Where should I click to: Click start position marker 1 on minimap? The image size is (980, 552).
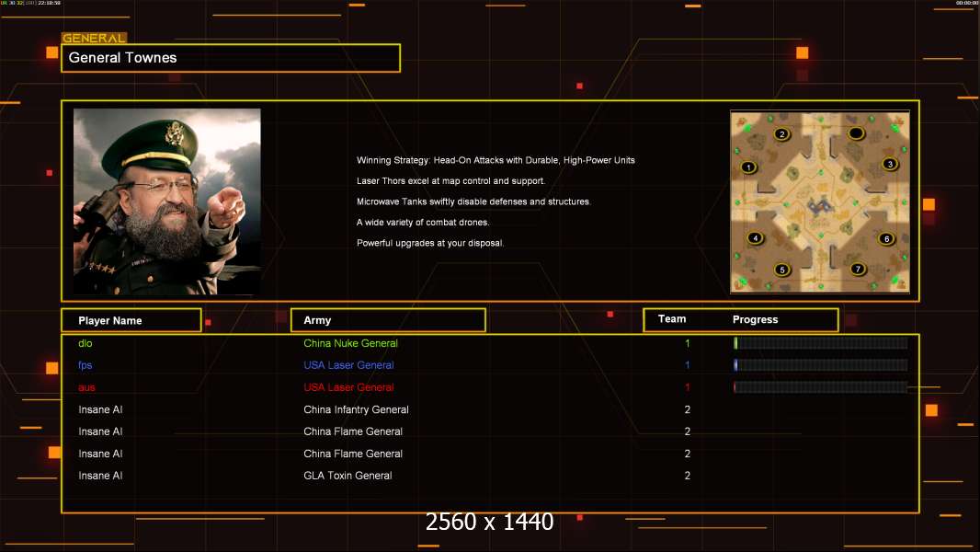pyautogui.click(x=748, y=167)
